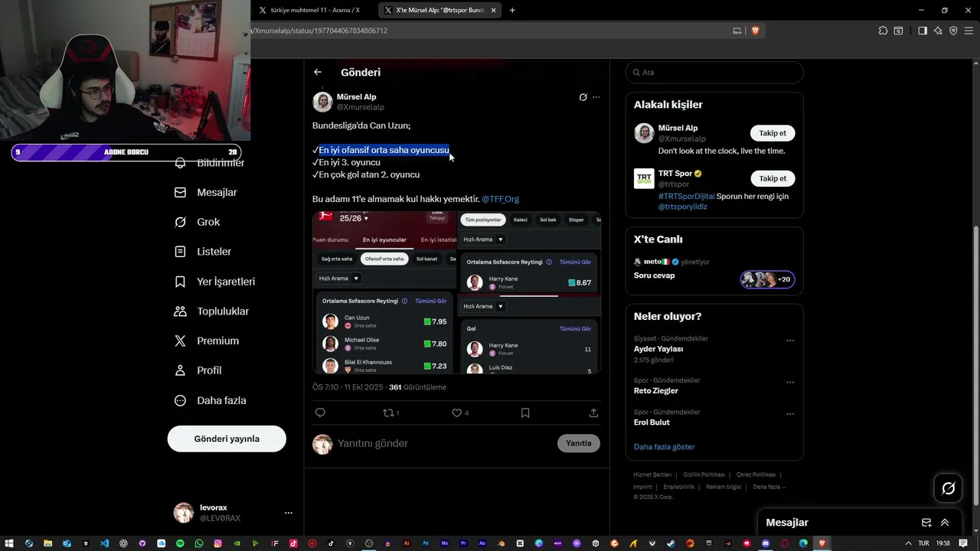Image resolution: width=980 pixels, height=551 pixels.
Task: Open WhatsApp from the taskbar
Action: coord(199,543)
